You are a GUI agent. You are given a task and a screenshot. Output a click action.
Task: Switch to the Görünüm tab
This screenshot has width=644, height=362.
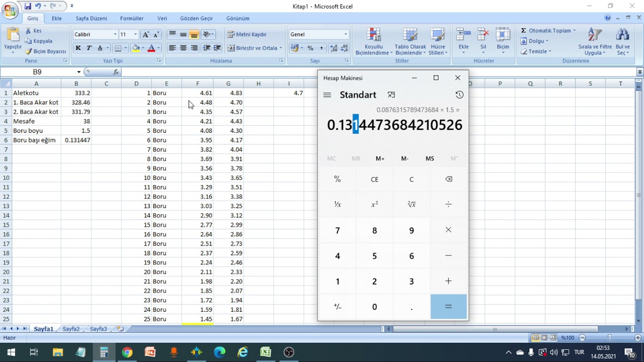238,18
